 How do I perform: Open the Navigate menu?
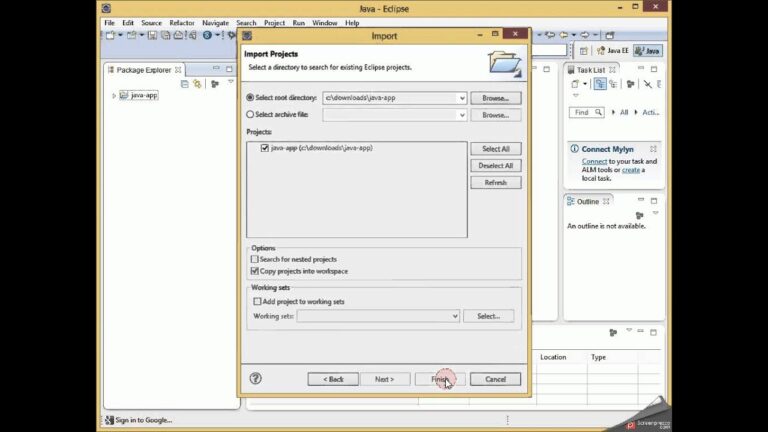click(x=216, y=23)
